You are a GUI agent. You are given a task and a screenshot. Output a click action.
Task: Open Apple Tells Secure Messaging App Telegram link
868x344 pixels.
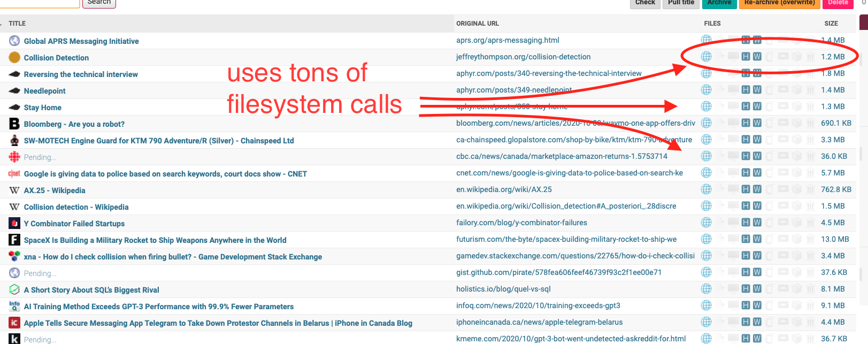[218, 323]
